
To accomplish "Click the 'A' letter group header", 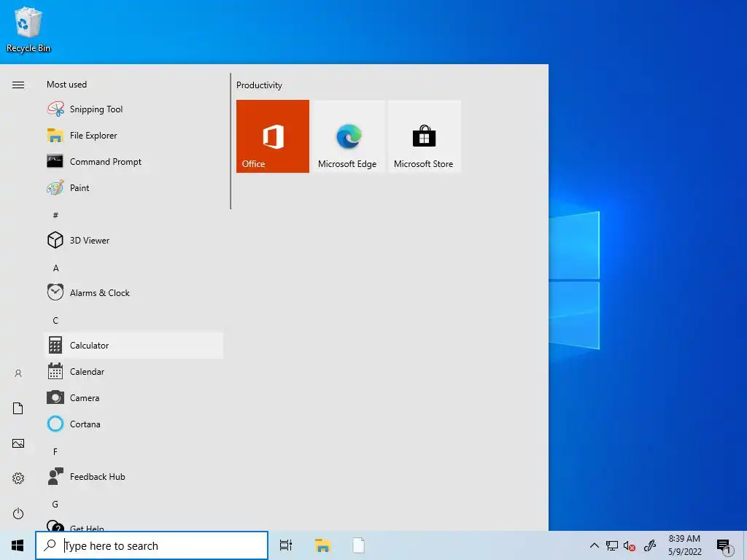I will pyautogui.click(x=55, y=268).
